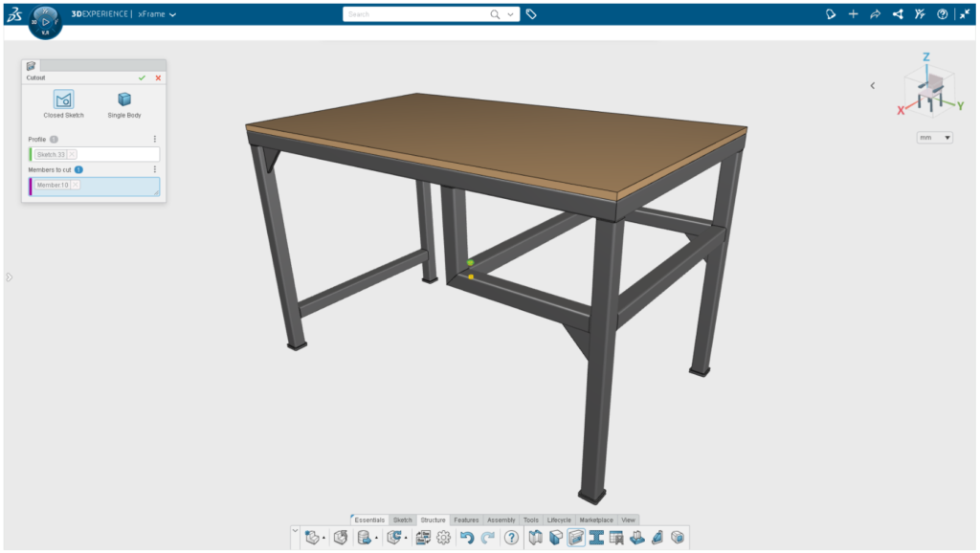The image size is (980, 553).
Task: Click the Redo arrow in the toolbar
Action: point(488,538)
